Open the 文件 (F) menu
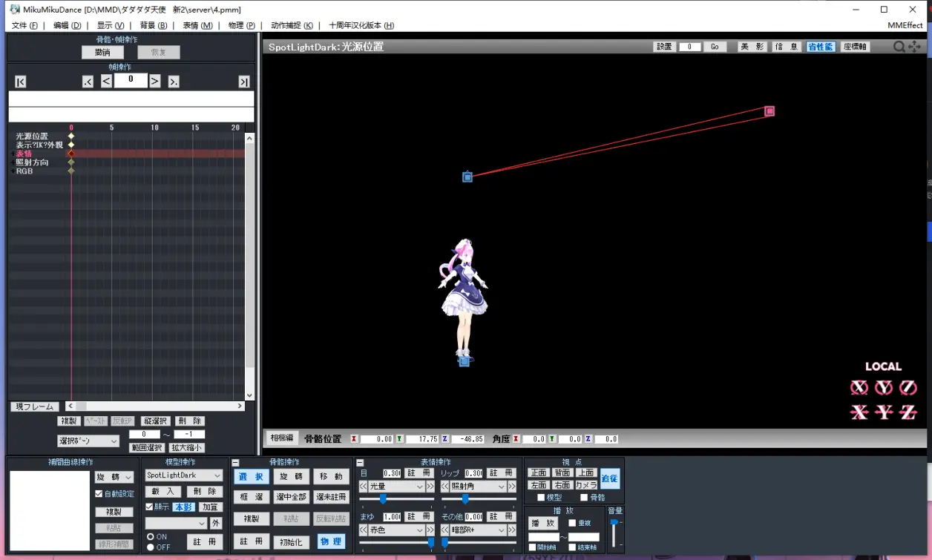Image resolution: width=932 pixels, height=560 pixels. pyautogui.click(x=24, y=25)
